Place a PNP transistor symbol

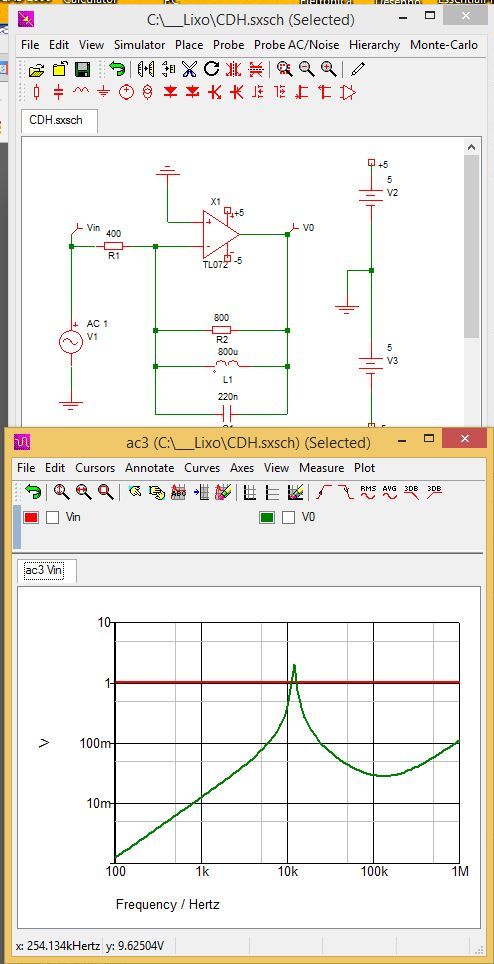237,93
